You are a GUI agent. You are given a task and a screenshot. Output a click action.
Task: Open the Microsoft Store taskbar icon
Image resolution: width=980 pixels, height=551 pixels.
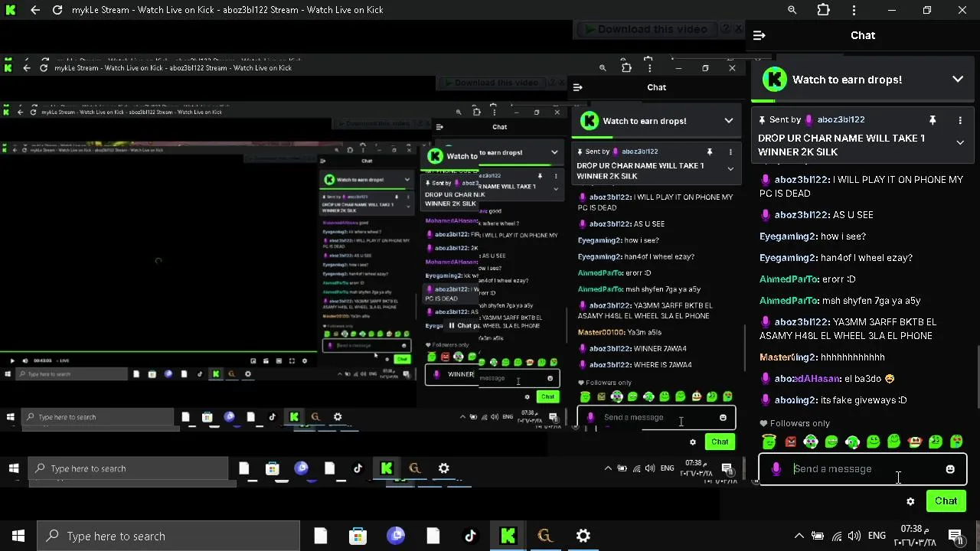point(358,536)
